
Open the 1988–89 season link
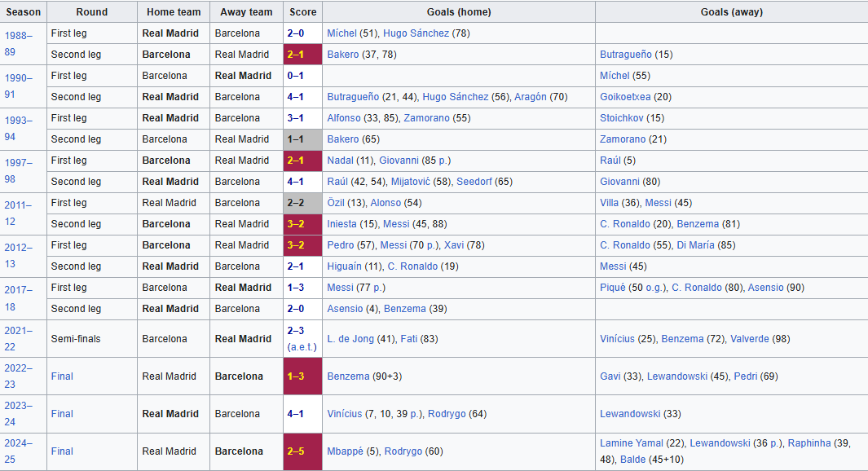(18, 44)
